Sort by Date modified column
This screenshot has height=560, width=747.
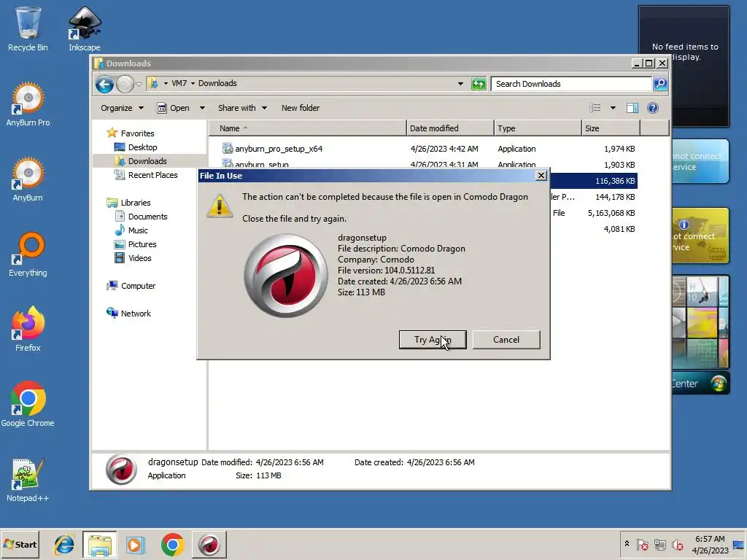point(450,128)
